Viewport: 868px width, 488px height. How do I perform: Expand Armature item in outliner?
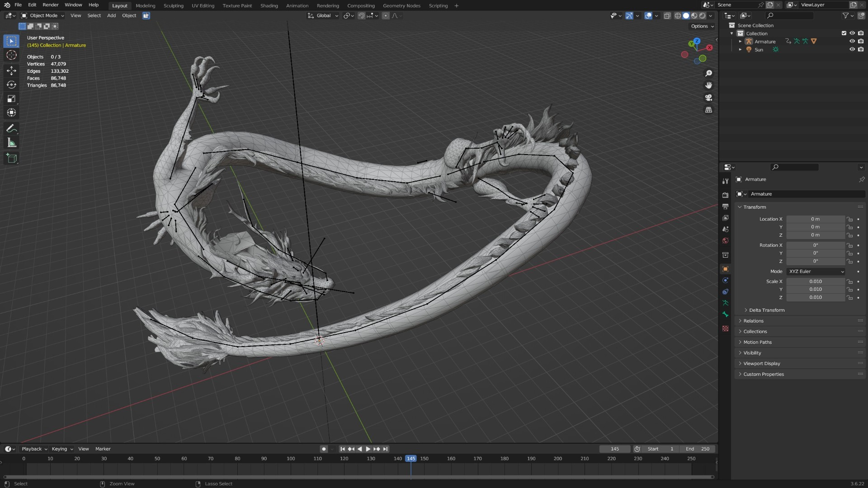click(x=740, y=41)
